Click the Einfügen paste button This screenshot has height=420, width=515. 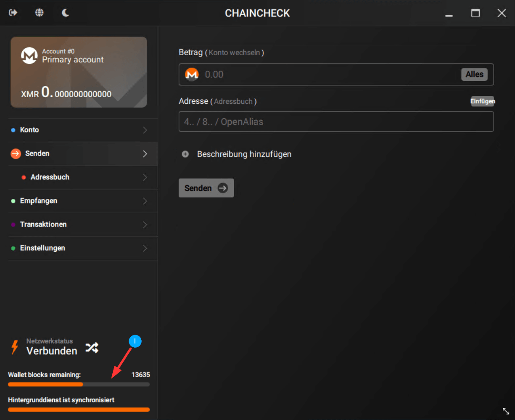[483, 101]
